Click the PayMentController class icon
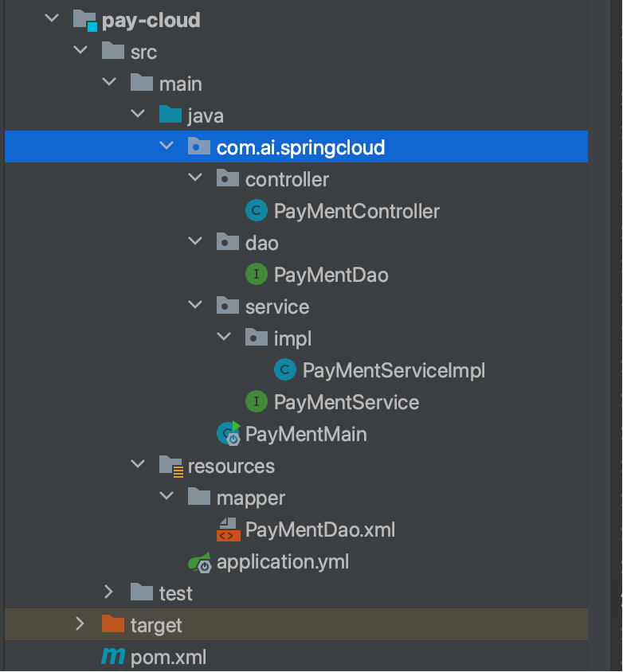This screenshot has height=672, width=623. (256, 210)
